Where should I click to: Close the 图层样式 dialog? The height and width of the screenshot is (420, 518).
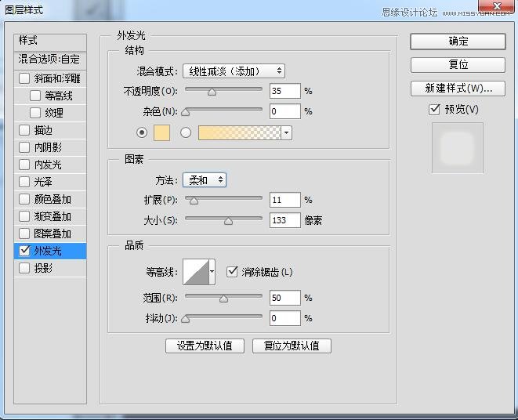pyautogui.click(x=497, y=6)
